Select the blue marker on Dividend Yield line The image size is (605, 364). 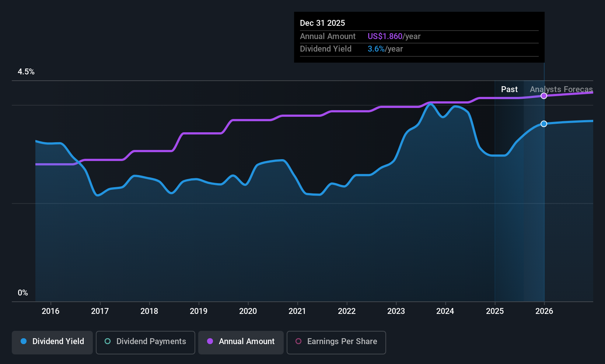click(x=544, y=124)
